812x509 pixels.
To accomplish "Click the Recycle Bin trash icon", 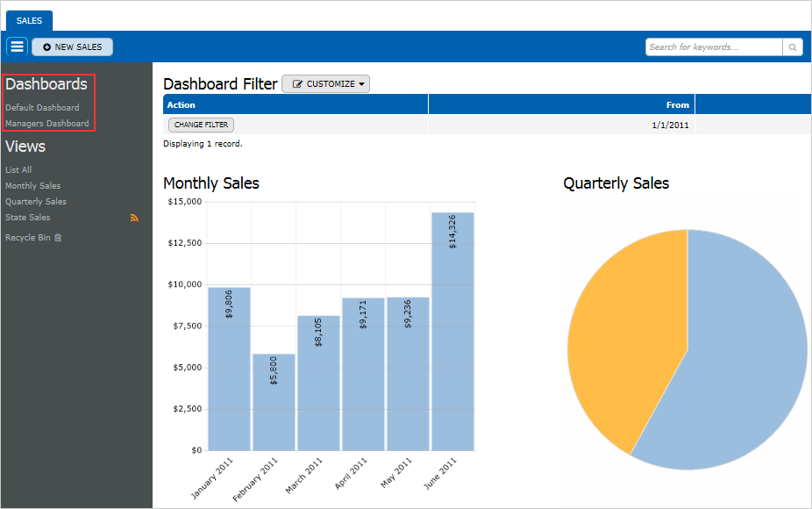I will click(x=58, y=238).
